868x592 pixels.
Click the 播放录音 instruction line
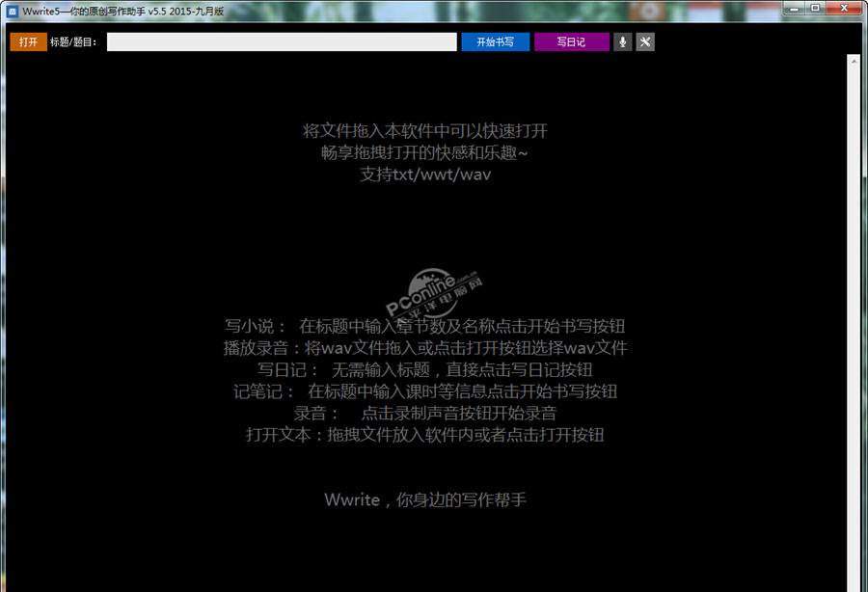tap(425, 348)
